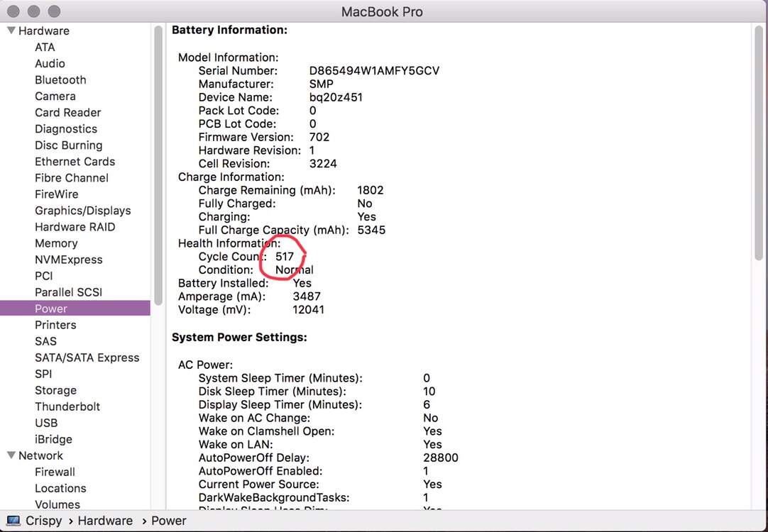This screenshot has width=768, height=532.
Task: Open the Storage sidebar entry
Action: coord(55,390)
